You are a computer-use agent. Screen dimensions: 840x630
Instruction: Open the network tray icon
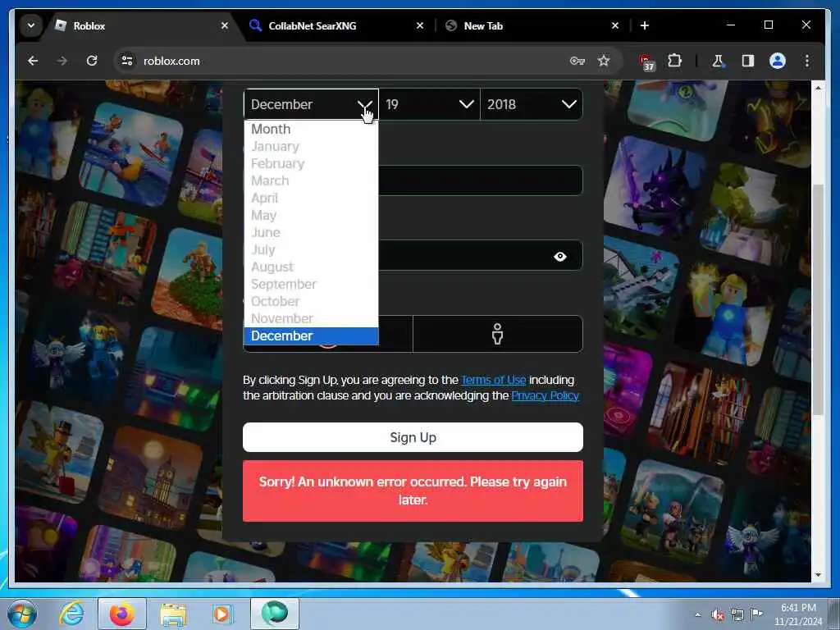pyautogui.click(x=737, y=615)
